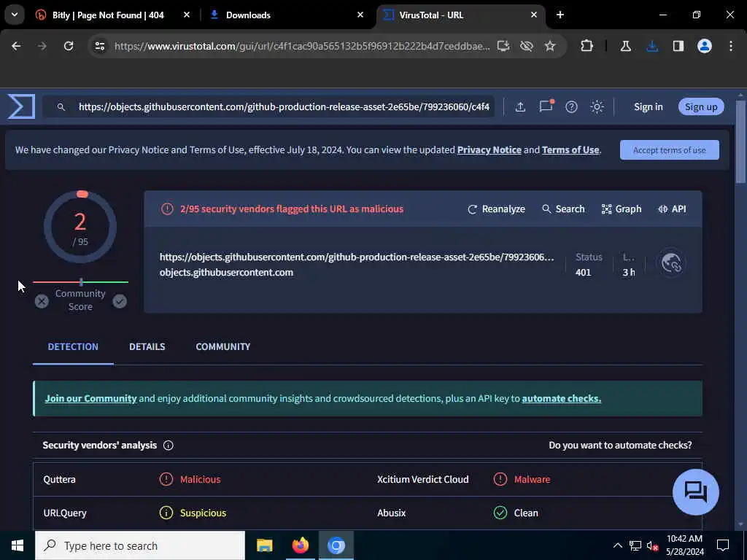747x560 pixels.
Task: Open site information icon in address bar
Action: tap(99, 46)
